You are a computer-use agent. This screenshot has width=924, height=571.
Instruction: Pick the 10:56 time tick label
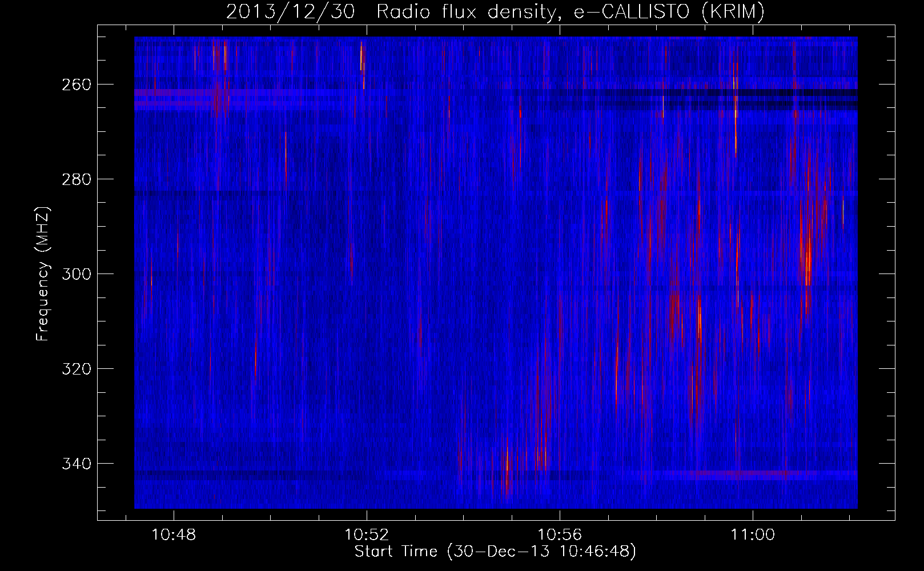(560, 535)
